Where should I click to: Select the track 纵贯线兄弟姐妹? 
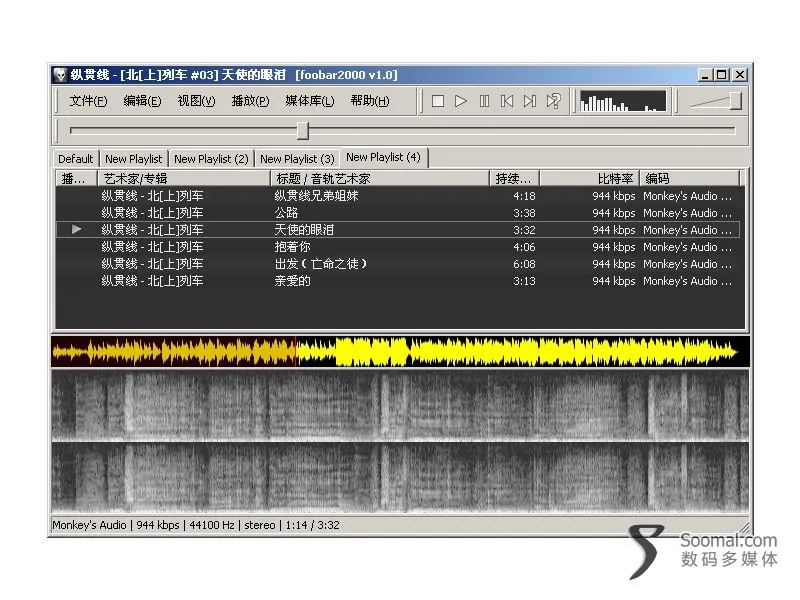coord(398,196)
